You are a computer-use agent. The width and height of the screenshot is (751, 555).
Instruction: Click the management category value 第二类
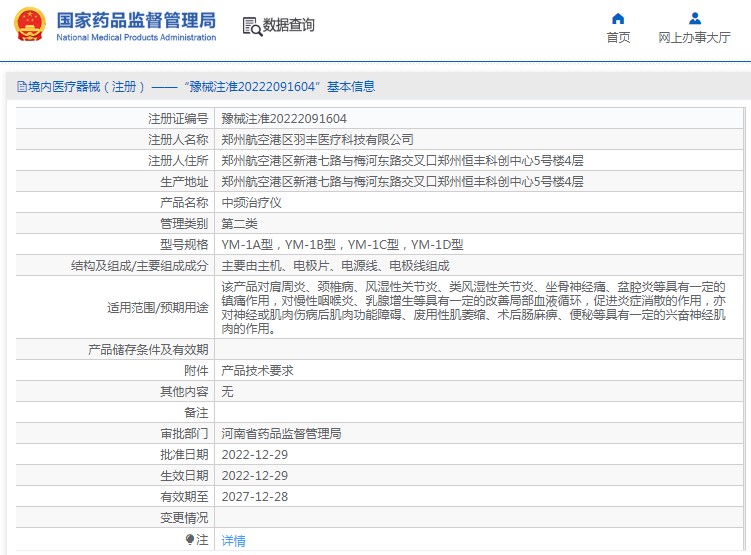(239, 224)
